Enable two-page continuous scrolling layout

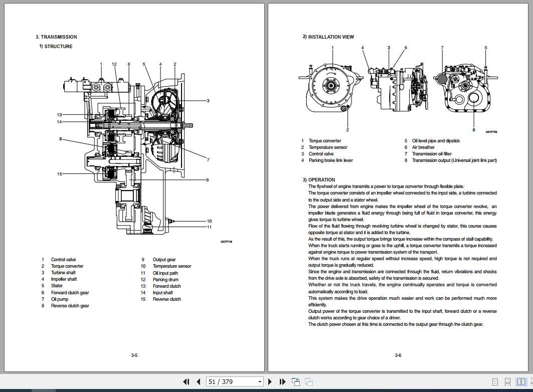pyautogui.click(x=531, y=381)
